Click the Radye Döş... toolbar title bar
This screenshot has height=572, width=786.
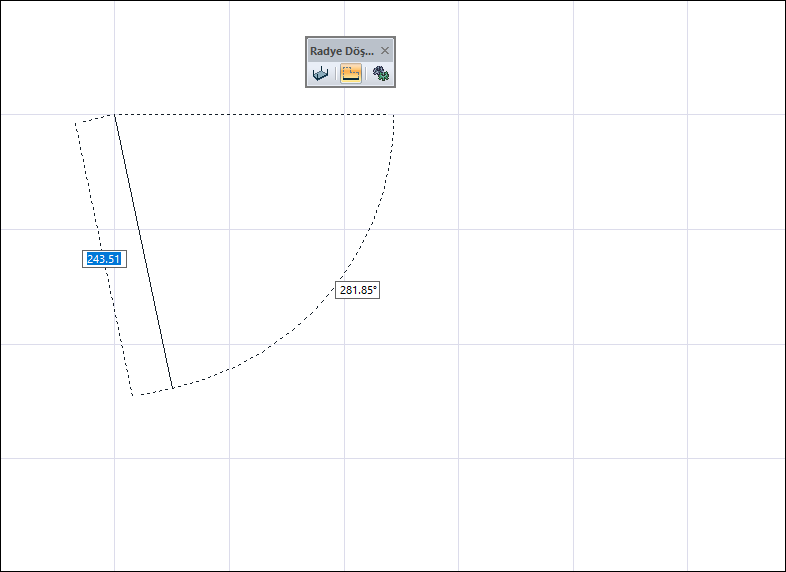[342, 51]
